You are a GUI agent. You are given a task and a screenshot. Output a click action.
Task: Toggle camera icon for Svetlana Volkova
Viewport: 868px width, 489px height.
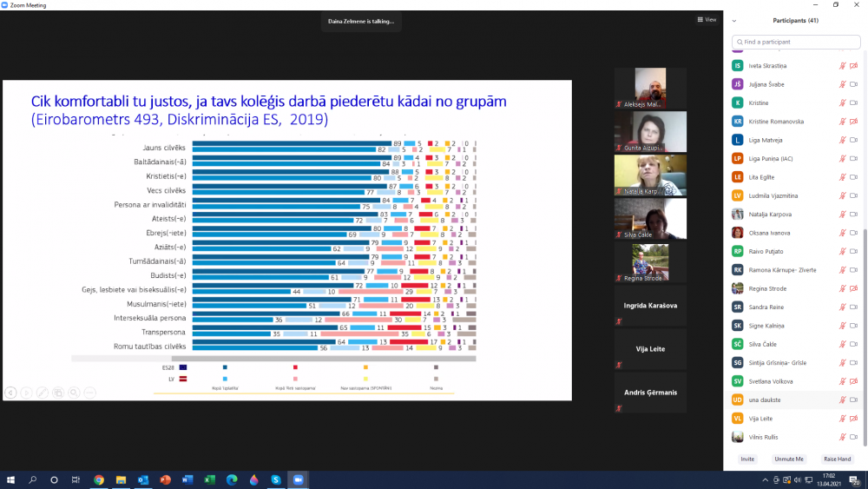pos(854,381)
